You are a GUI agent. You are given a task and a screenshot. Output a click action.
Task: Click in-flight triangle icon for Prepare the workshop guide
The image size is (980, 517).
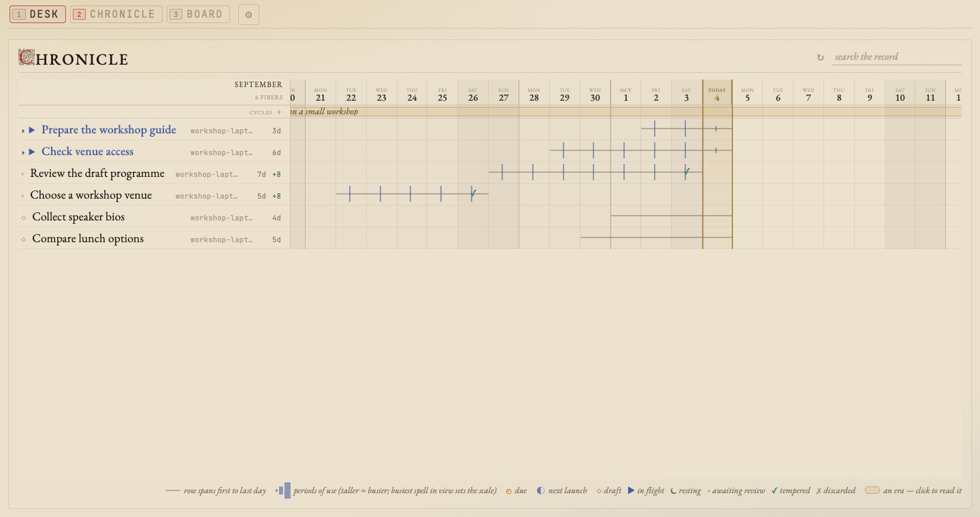coord(32,130)
